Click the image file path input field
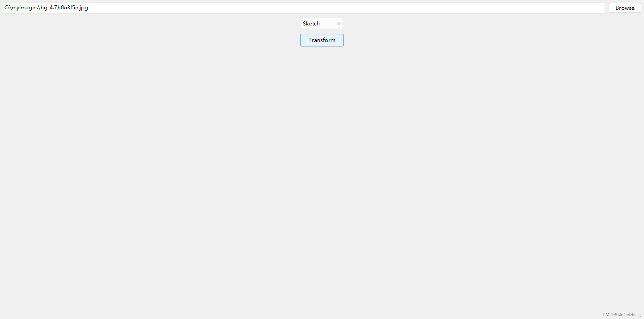Screen dimensions: 644x319 pos(304,8)
